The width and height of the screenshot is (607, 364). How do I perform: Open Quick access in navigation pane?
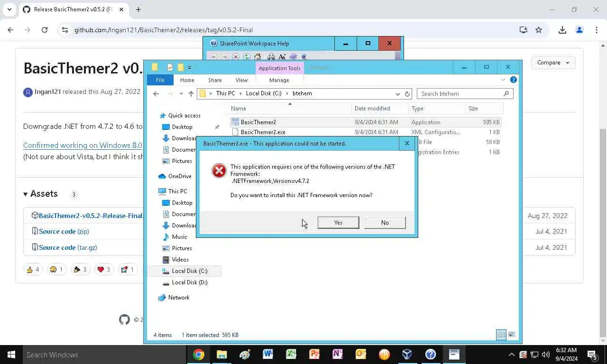184,116
